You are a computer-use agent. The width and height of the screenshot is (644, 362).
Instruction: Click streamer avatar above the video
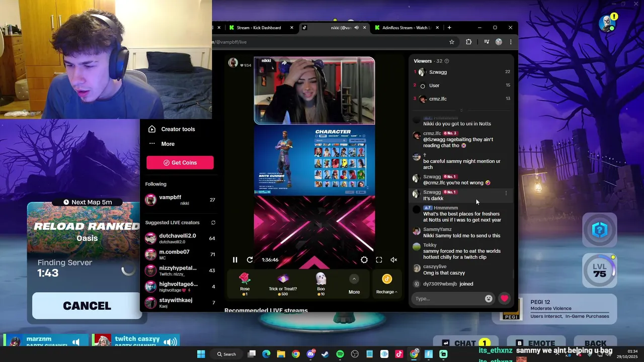pyautogui.click(x=233, y=62)
